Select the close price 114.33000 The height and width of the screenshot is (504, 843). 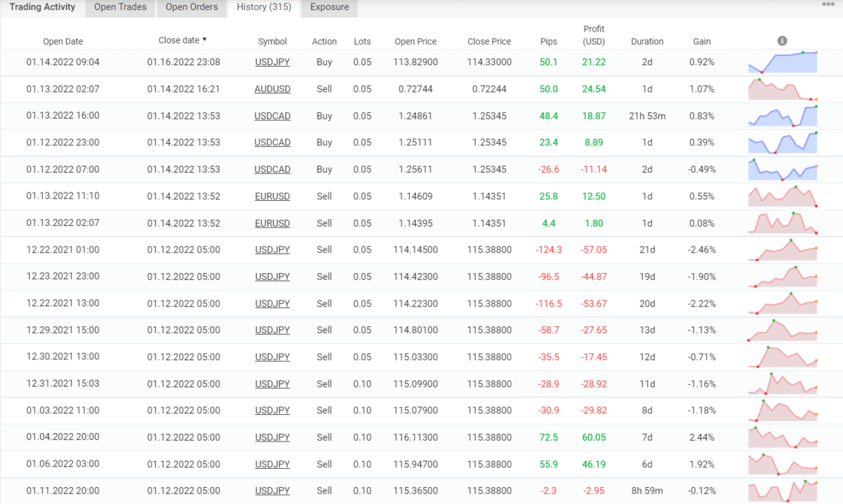coord(490,62)
